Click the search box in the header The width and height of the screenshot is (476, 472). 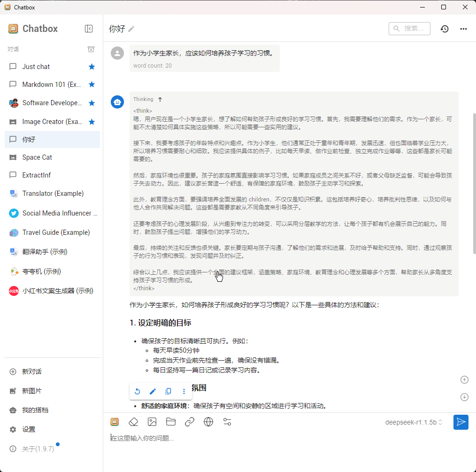(x=409, y=29)
